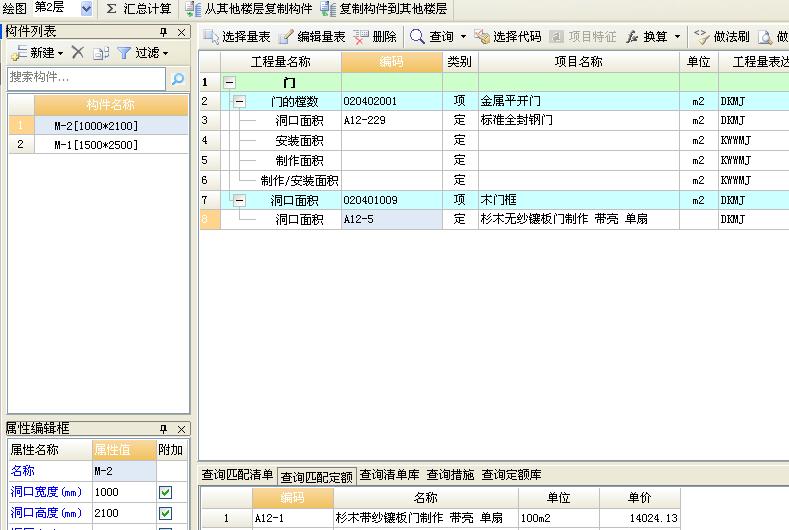Select code cell 020402001
The width and height of the screenshot is (789, 530).
(x=392, y=101)
